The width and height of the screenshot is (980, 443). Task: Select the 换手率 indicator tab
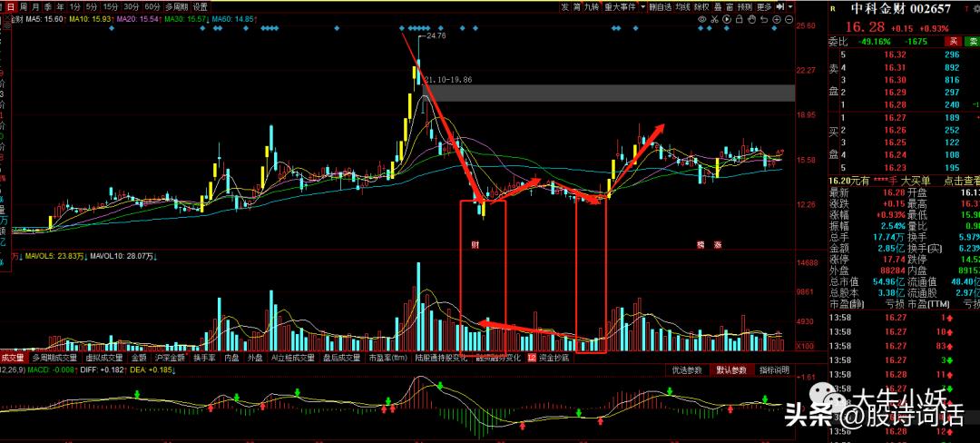point(204,358)
